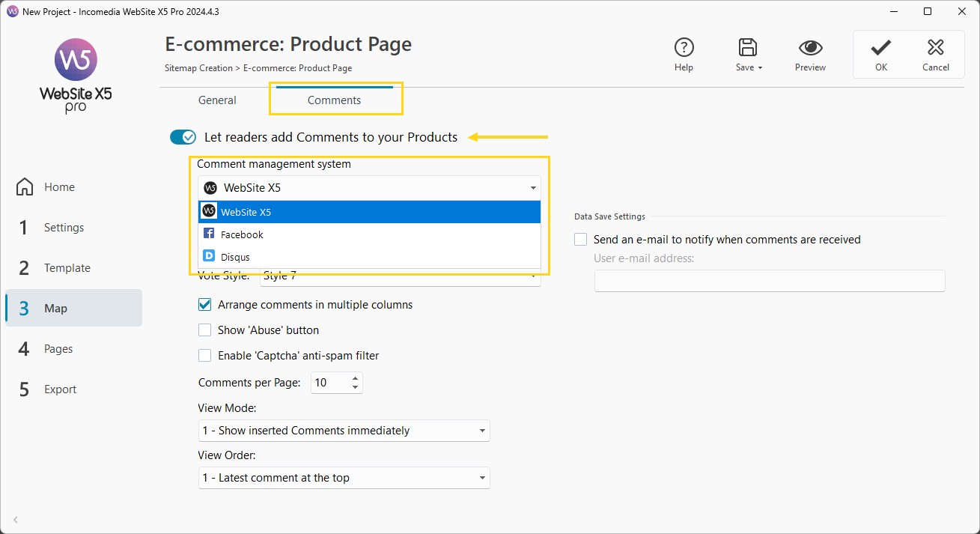Go to step 2 Template in sidebar
Image resolution: width=980 pixels, height=534 pixels.
(x=73, y=267)
